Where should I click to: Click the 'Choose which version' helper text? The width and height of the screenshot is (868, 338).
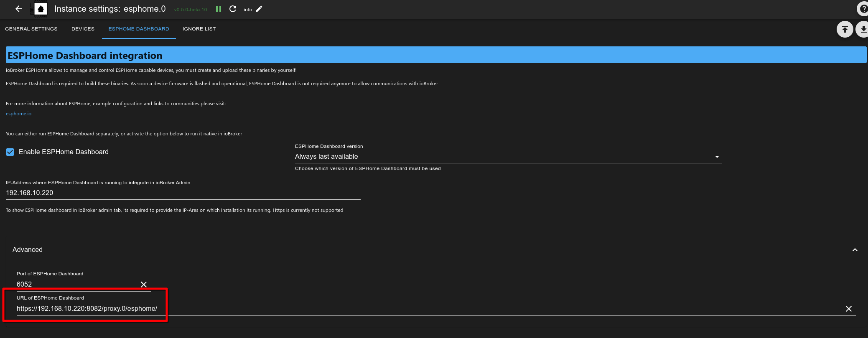368,169
